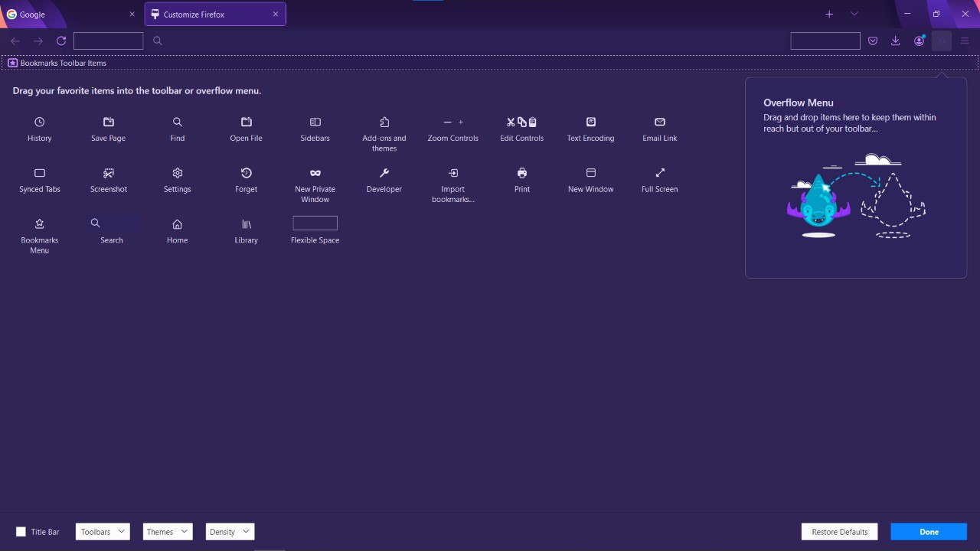Viewport: 980px width, 551px height.
Task: Click the Library books icon
Action: pos(247,224)
